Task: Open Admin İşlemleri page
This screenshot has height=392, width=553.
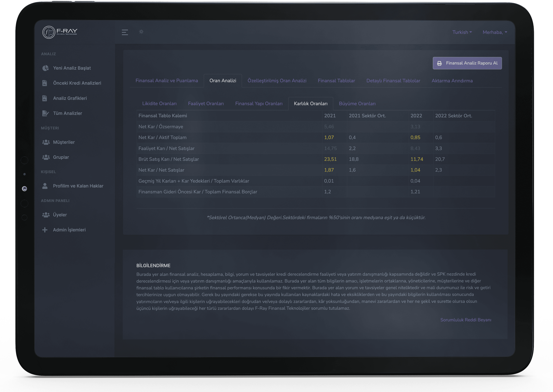Action: [x=69, y=230]
